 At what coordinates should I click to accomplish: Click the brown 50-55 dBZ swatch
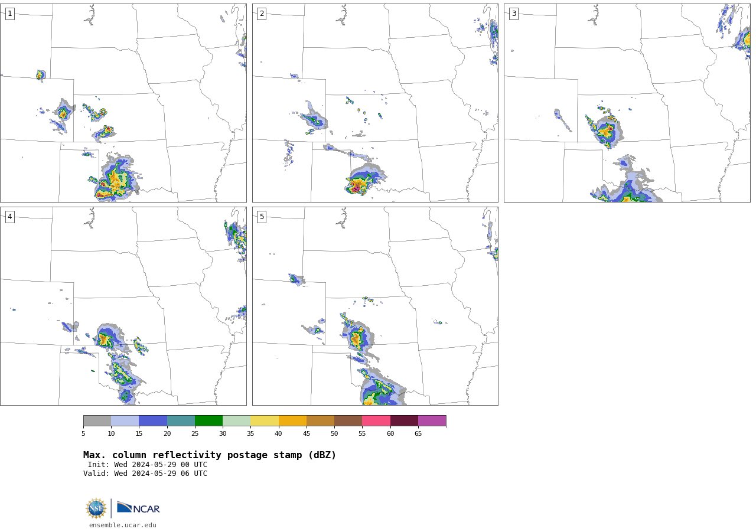point(348,421)
